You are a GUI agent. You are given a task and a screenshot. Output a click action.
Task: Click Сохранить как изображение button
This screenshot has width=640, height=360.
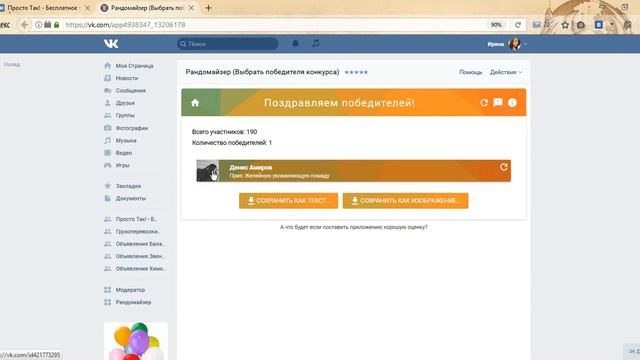(x=405, y=201)
